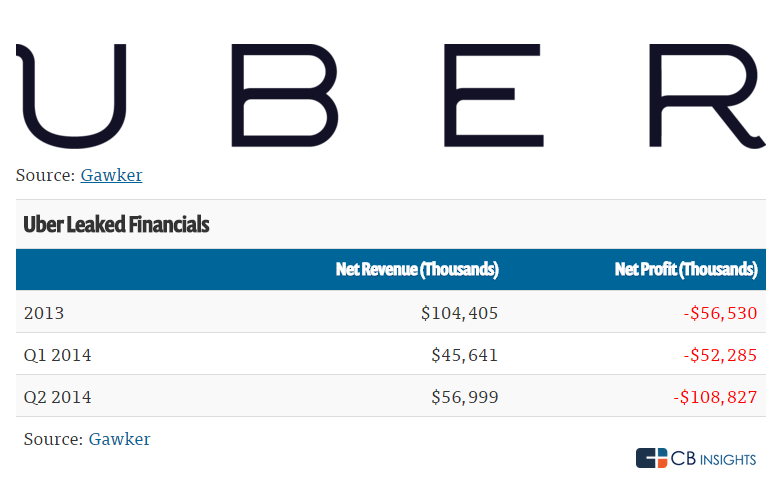Click the $104,405 net revenue cell
784x480 pixels.
click(x=459, y=313)
